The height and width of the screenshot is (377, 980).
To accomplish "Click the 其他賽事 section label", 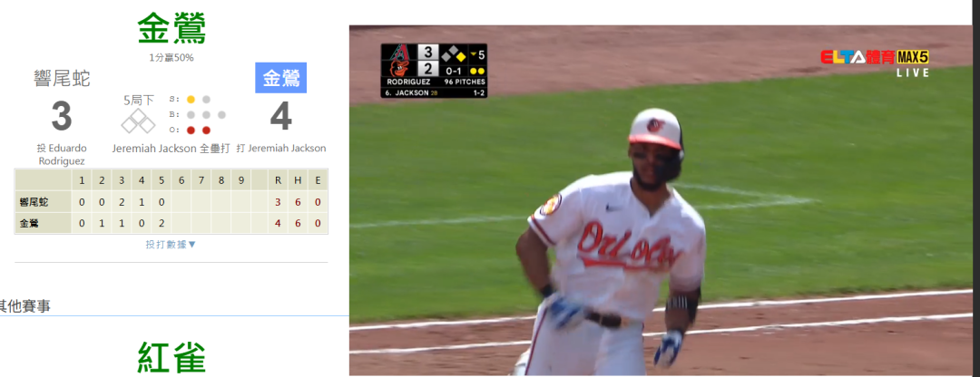I will 24,305.
